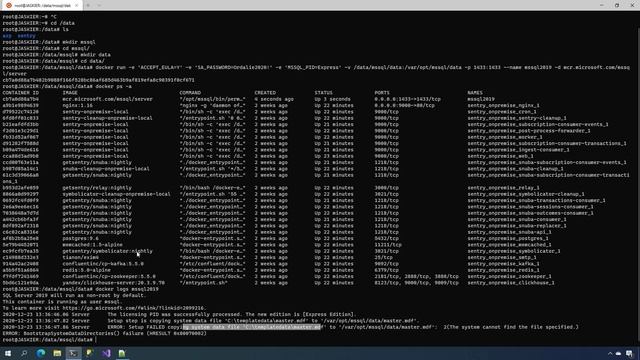
Task: Click the 'docker logs mssql2019' command line
Action: point(80,289)
